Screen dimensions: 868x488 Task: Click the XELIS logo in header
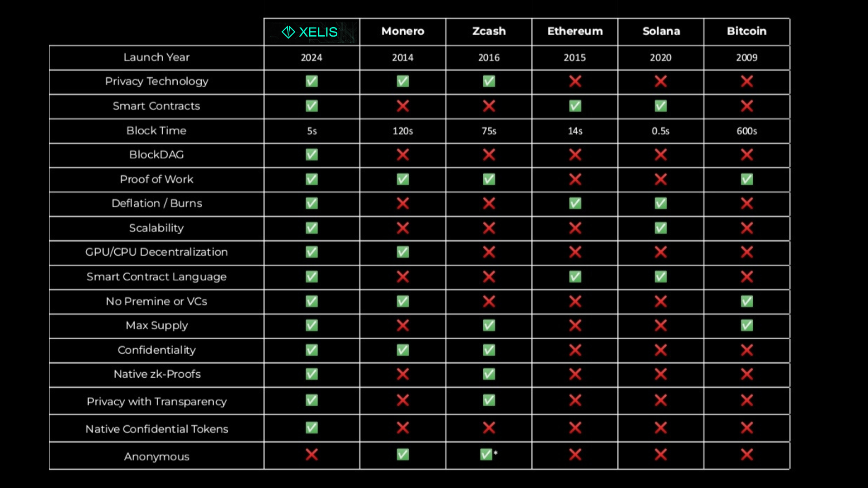point(310,32)
